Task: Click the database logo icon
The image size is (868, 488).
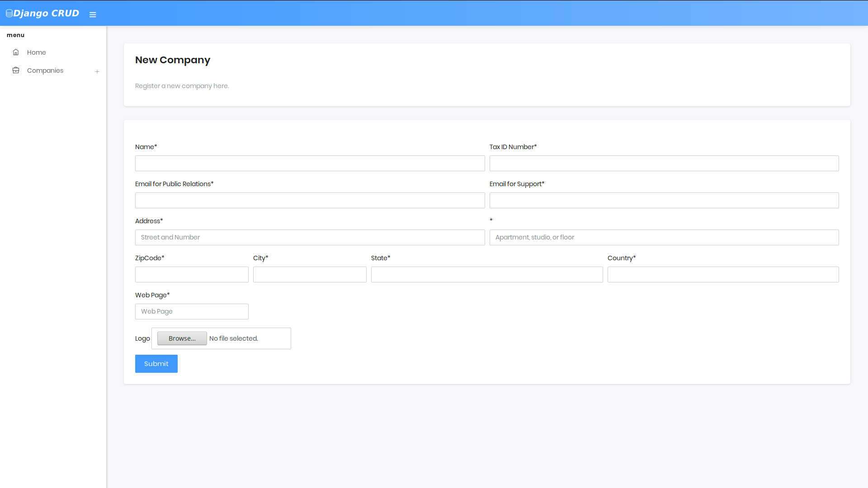Action: [9, 14]
